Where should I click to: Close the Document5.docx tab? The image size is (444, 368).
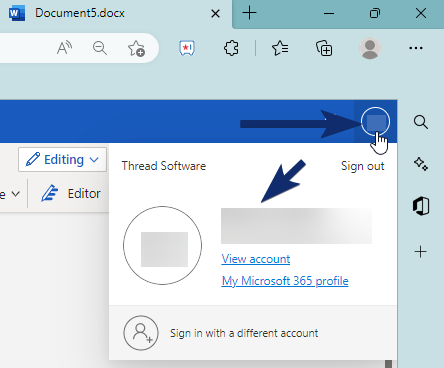pyautogui.click(x=216, y=14)
